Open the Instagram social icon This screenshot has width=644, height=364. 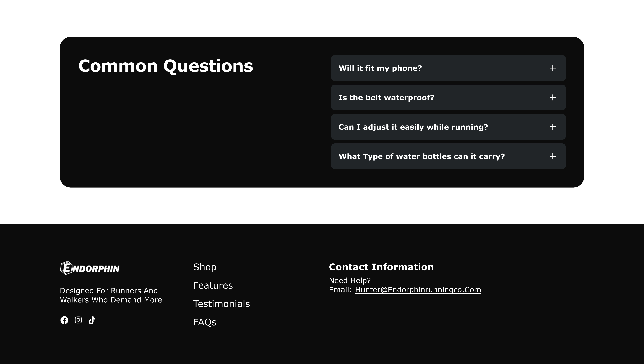[x=78, y=320]
